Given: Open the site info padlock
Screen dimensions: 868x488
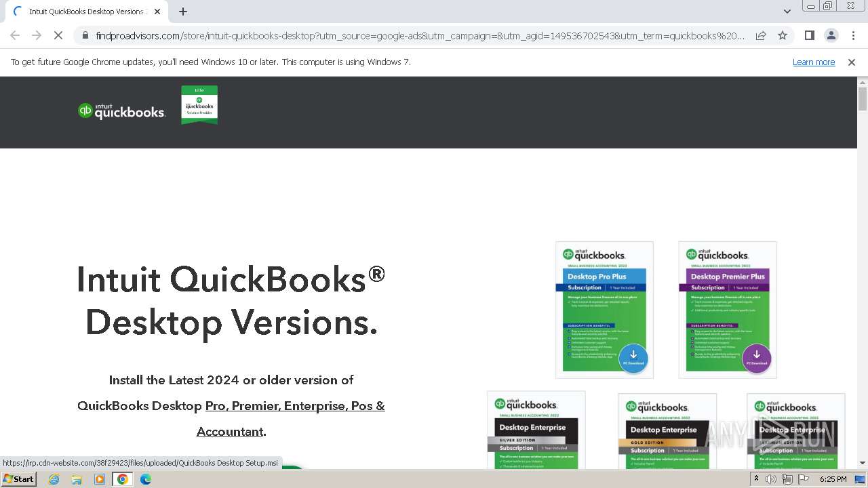Looking at the screenshot, I should (85, 35).
